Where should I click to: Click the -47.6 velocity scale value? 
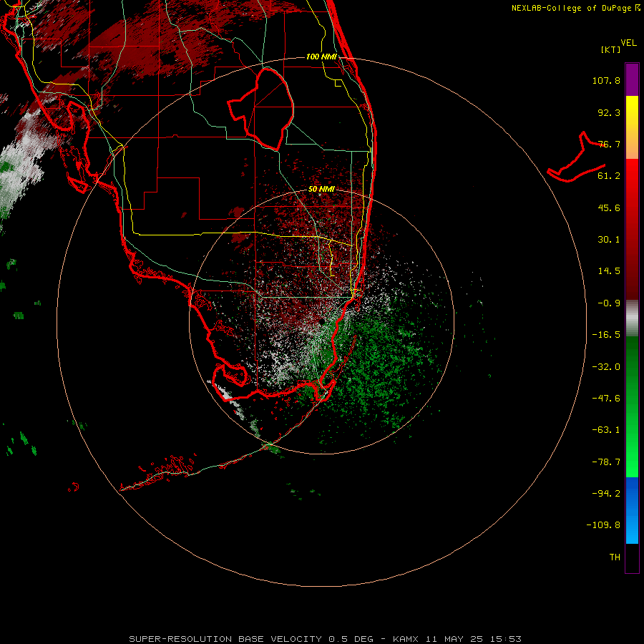606,399
